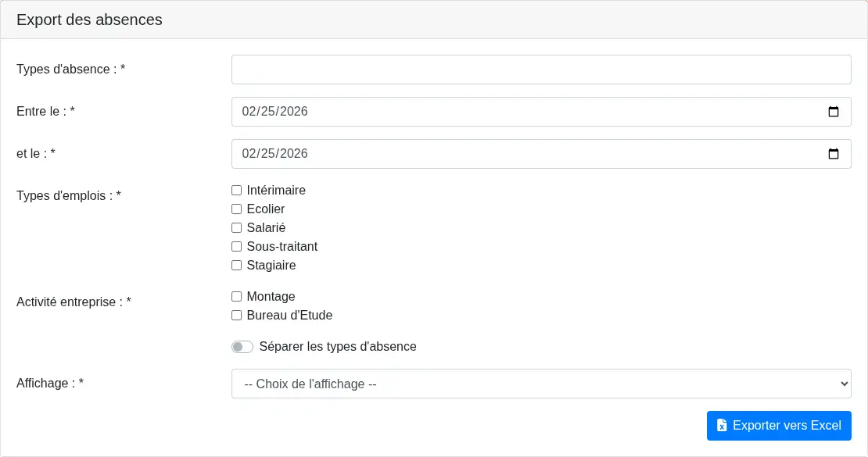Screen dimensions: 868x457
Task: Check the Montage activity checkbox
Action: tap(236, 296)
